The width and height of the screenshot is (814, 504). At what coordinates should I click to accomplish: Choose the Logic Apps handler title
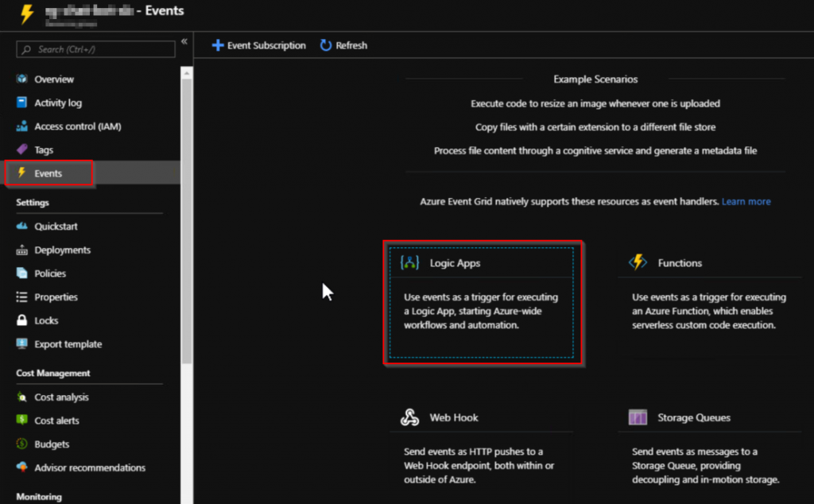click(x=455, y=263)
